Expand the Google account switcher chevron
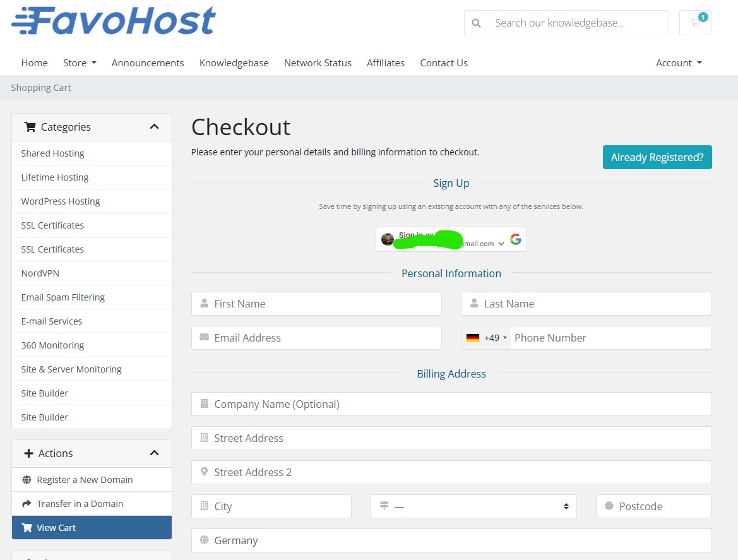The height and width of the screenshot is (560, 738). (501, 243)
